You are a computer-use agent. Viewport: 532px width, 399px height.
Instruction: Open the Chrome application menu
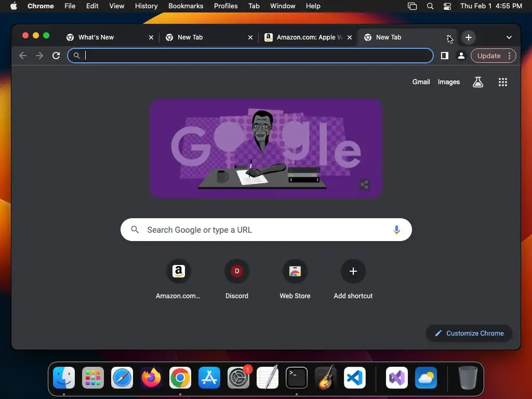(x=41, y=6)
